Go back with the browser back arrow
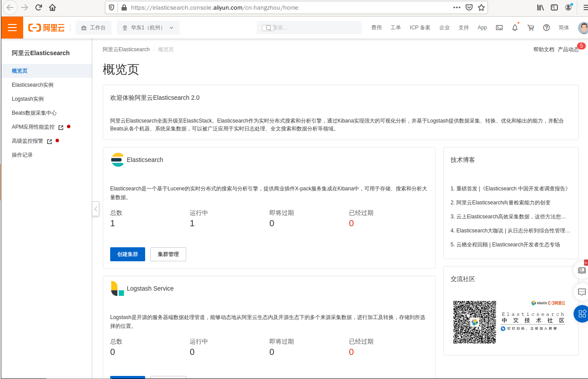The width and height of the screenshot is (588, 379). (x=10, y=7)
